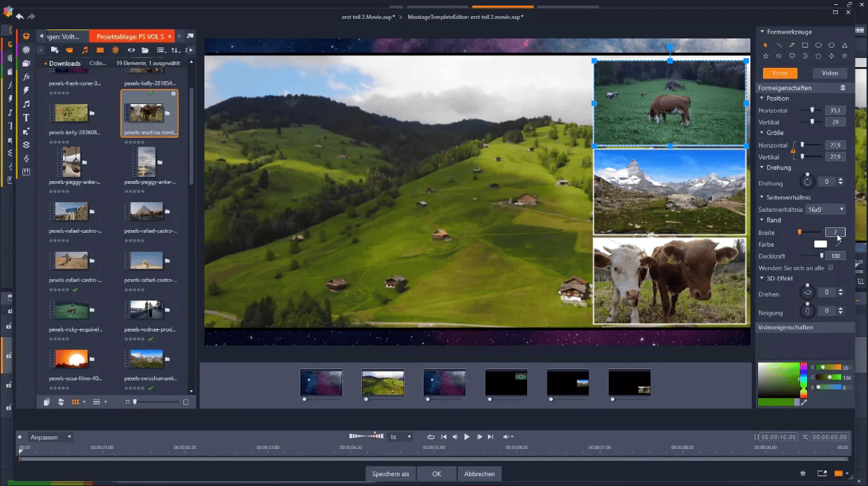The width and height of the screenshot is (868, 486).
Task: Select the 'Projektablage: PS VOL 5' tab
Action: (x=130, y=36)
